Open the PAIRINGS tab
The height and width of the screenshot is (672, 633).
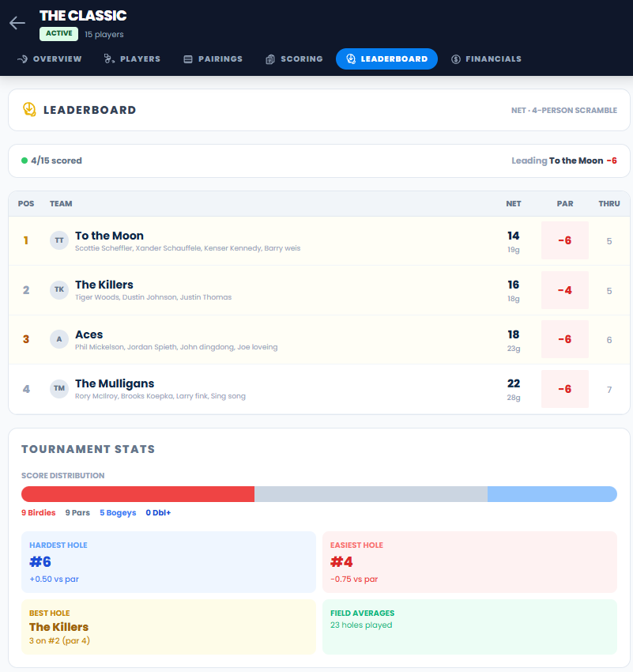(213, 59)
